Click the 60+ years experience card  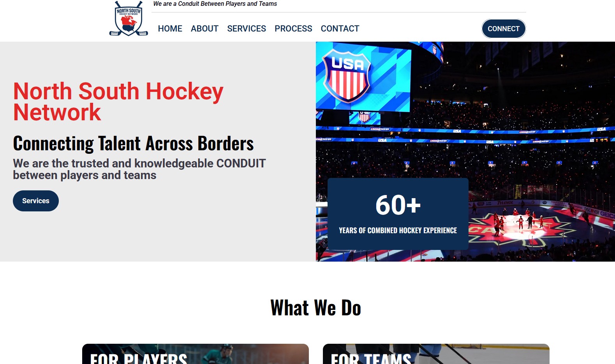point(398,214)
